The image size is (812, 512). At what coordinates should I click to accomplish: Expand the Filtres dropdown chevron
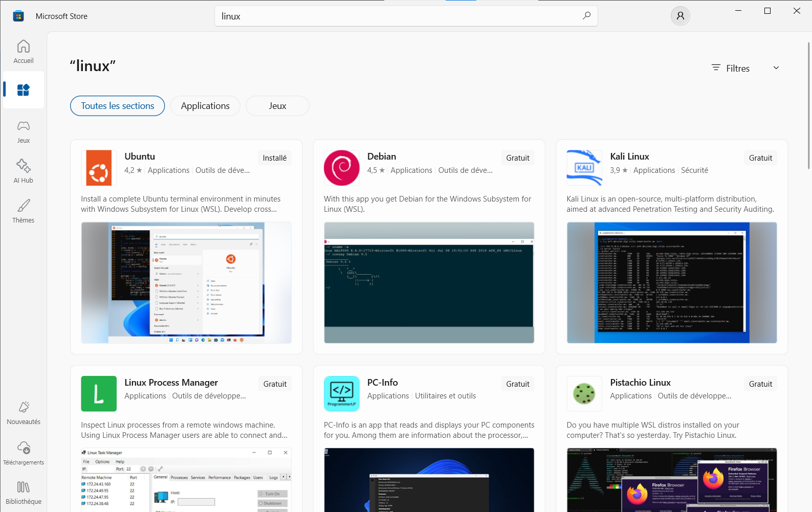coord(776,68)
